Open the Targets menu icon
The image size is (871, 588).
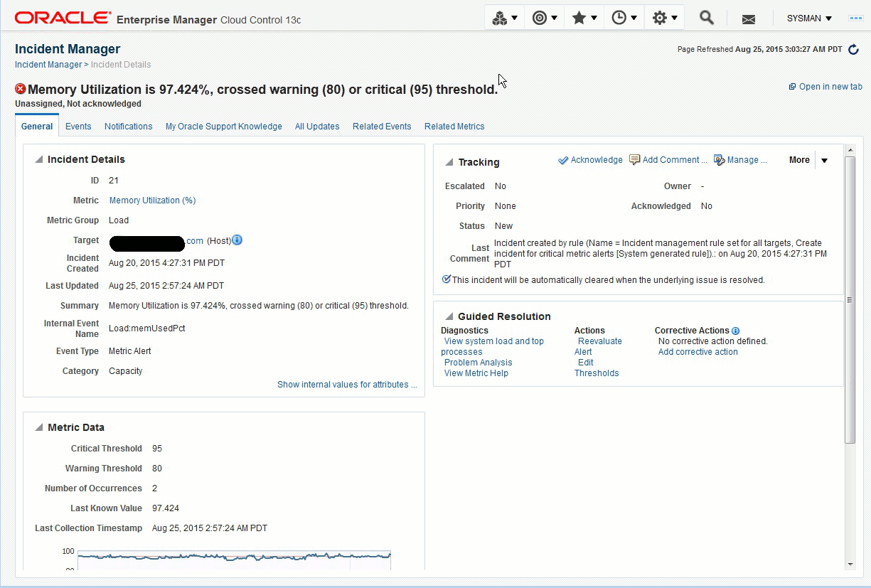coord(545,18)
